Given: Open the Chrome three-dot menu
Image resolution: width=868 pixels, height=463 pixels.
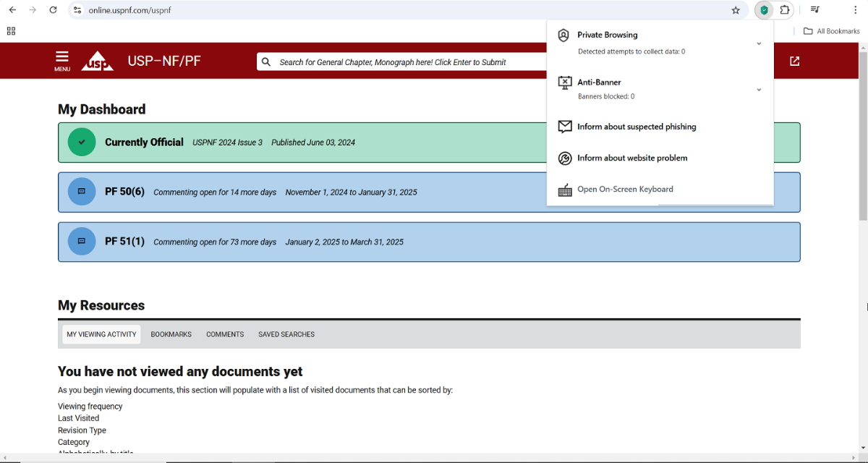Looking at the screenshot, I should [855, 10].
